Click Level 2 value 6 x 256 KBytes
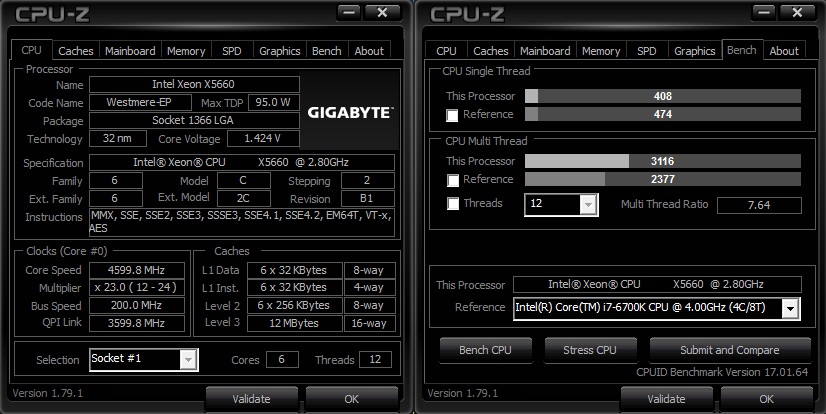 294,305
